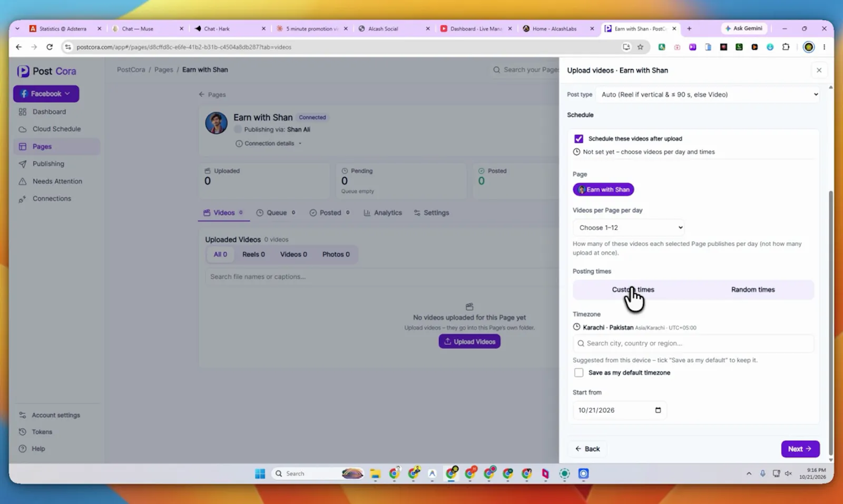Open the Facebook platform switcher

click(46, 94)
